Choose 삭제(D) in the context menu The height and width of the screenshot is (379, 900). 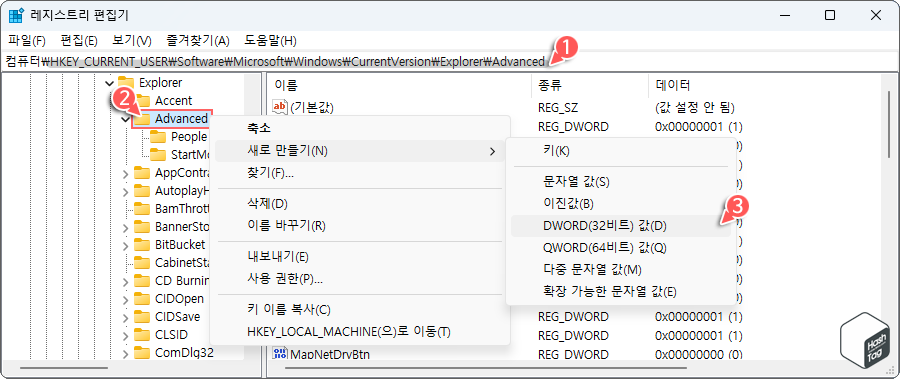click(360, 203)
